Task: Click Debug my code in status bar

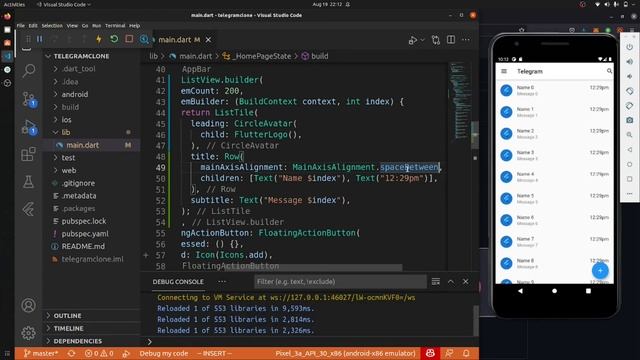Action: (x=164, y=353)
